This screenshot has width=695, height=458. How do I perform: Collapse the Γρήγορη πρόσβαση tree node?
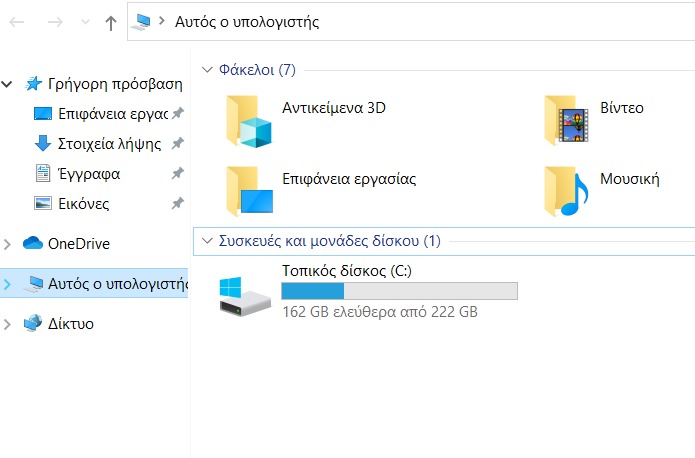(x=8, y=84)
